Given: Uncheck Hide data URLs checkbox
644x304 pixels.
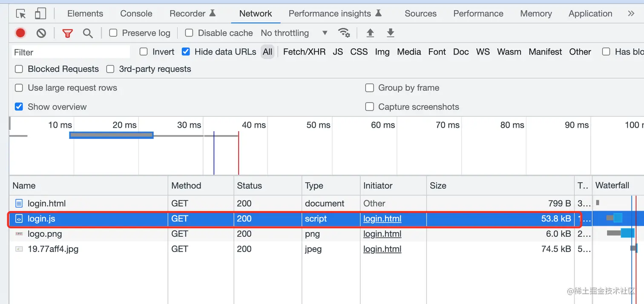Looking at the screenshot, I should 186,52.
